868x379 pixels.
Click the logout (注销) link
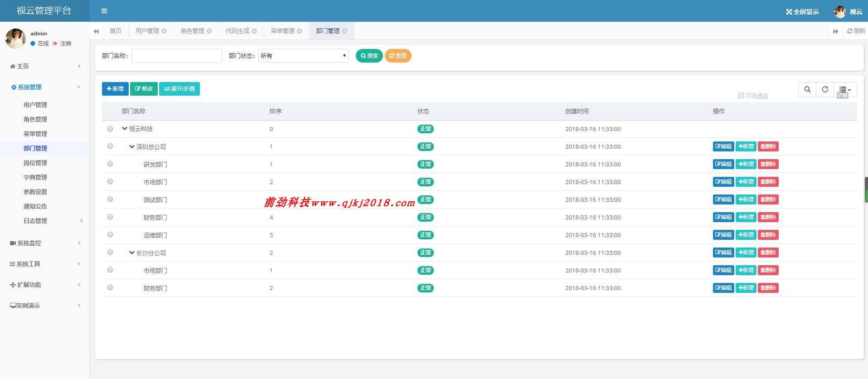(x=62, y=44)
